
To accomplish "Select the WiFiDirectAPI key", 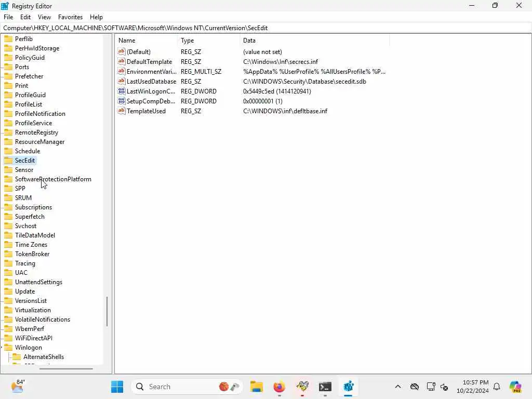I will 34,338.
